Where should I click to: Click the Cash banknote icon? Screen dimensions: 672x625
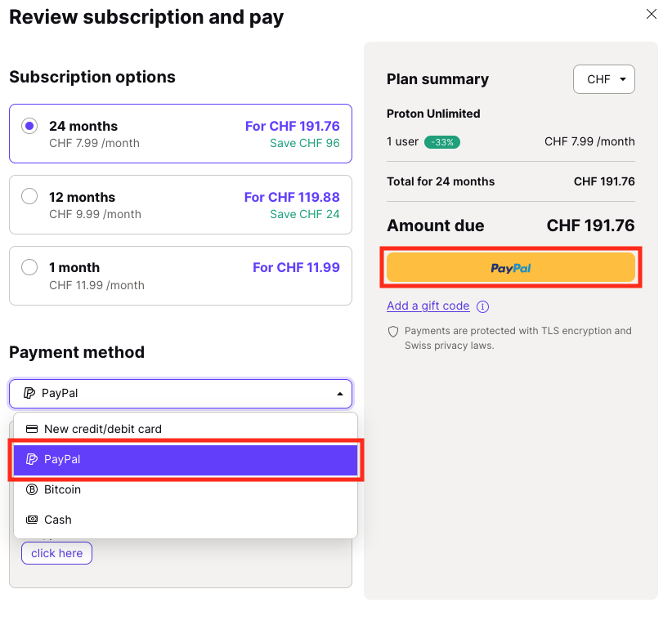[x=32, y=520]
